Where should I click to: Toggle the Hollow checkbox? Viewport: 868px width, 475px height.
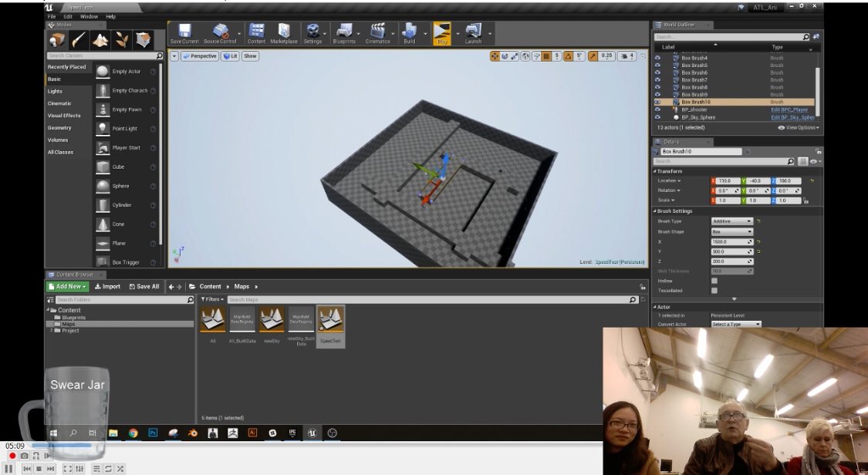714,281
